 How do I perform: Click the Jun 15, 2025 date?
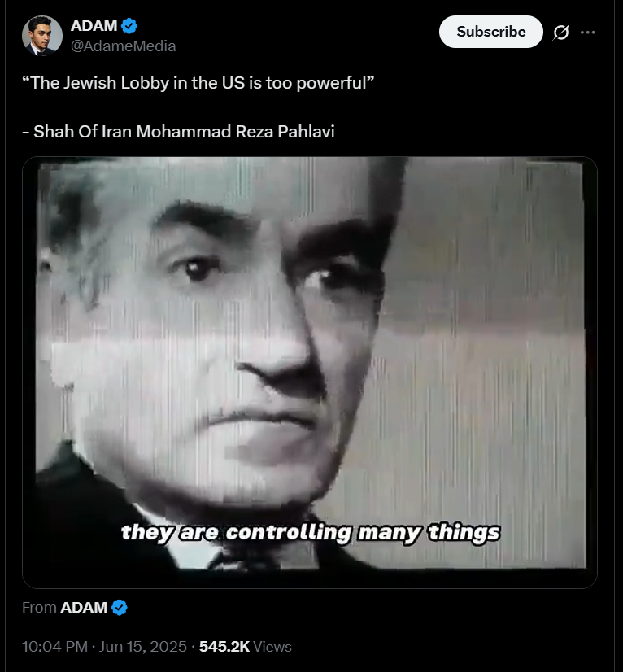click(x=143, y=646)
